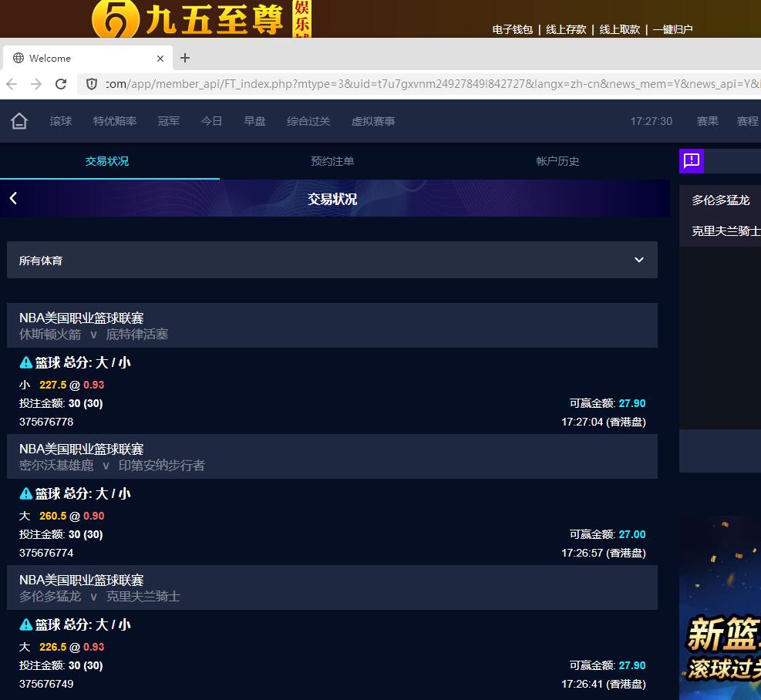Click the 一键归户 link
Viewport: 761px width, 700px height.
[672, 29]
